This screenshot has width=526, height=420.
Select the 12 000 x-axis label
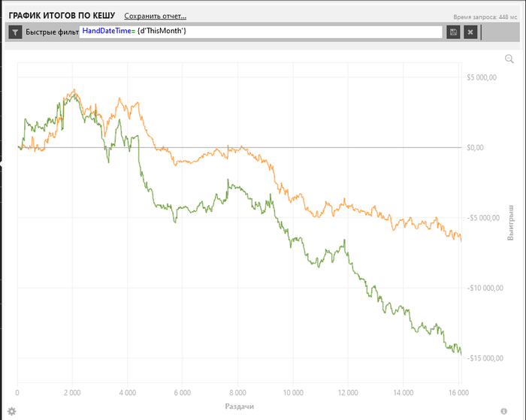coord(348,392)
